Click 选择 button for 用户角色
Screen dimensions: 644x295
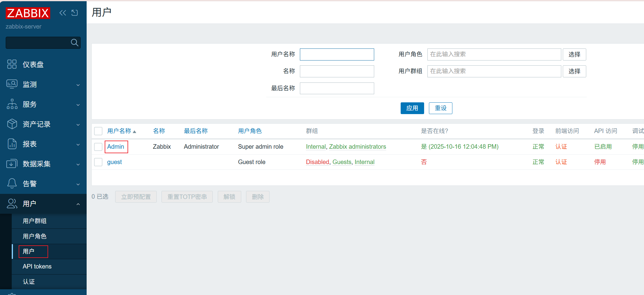tap(574, 54)
